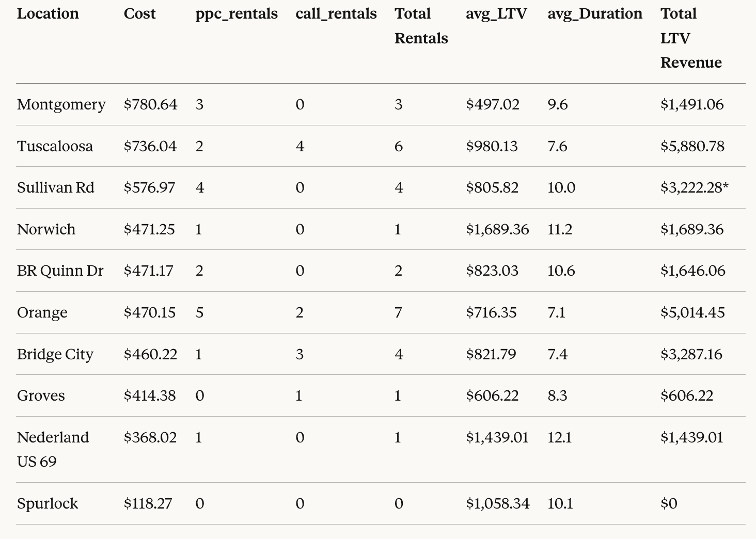This screenshot has height=539, width=756.
Task: Click the Bridge City row label
Action: click(55, 354)
